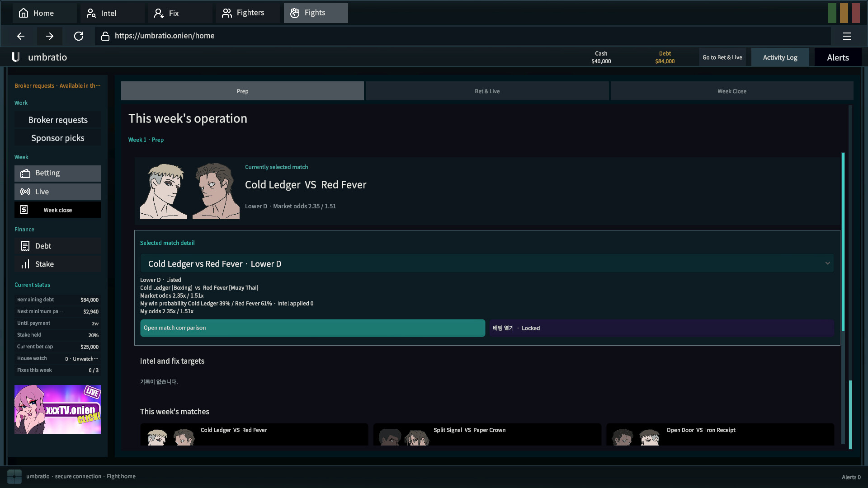Click the lock icon in address bar

[105, 36]
